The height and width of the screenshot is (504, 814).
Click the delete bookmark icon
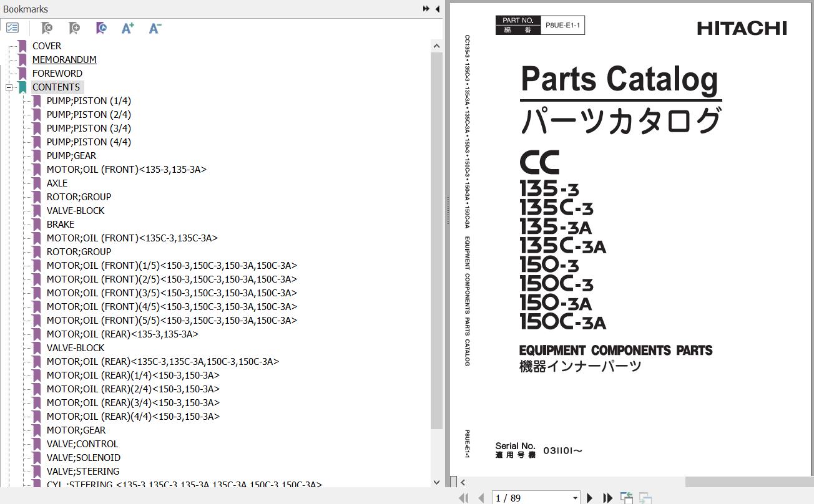(46, 28)
